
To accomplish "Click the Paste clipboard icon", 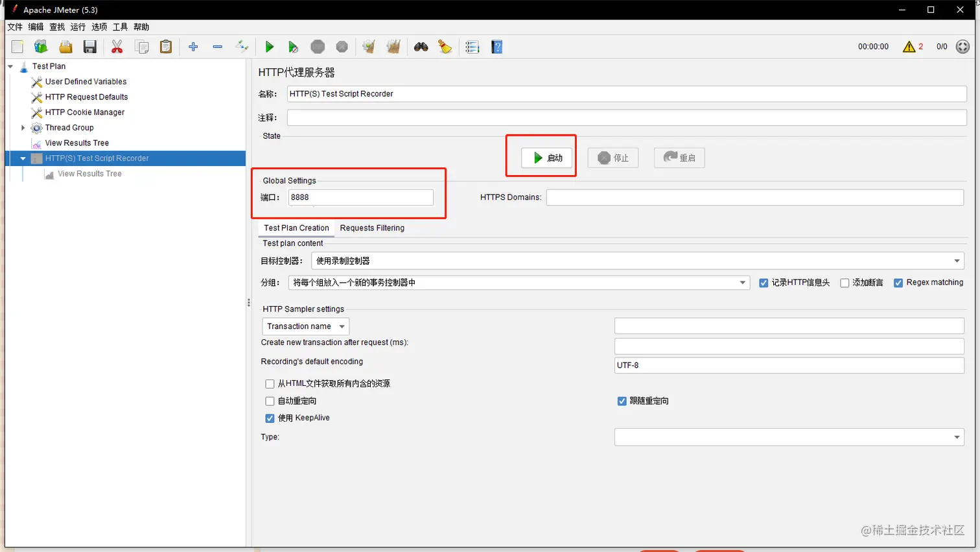I will (166, 47).
